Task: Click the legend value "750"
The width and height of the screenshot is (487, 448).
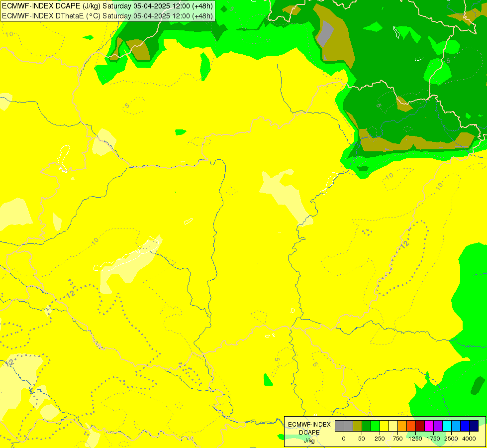Action: [x=397, y=439]
